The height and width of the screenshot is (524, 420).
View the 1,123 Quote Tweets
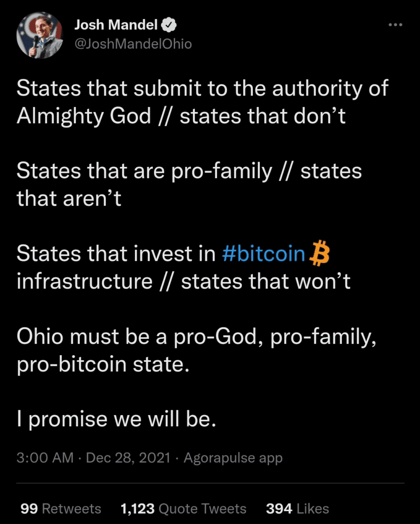point(184,508)
